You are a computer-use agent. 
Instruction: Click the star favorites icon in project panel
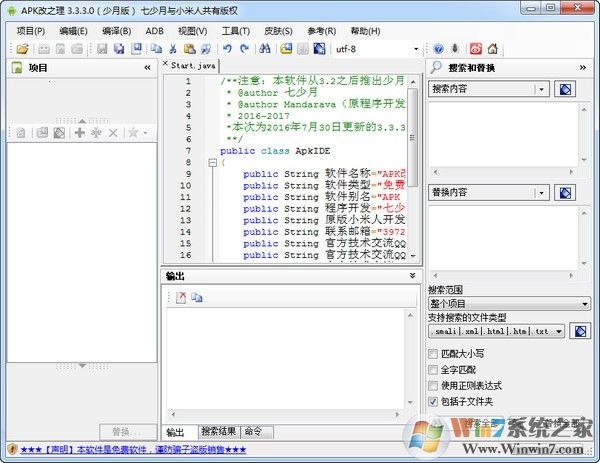point(133,133)
